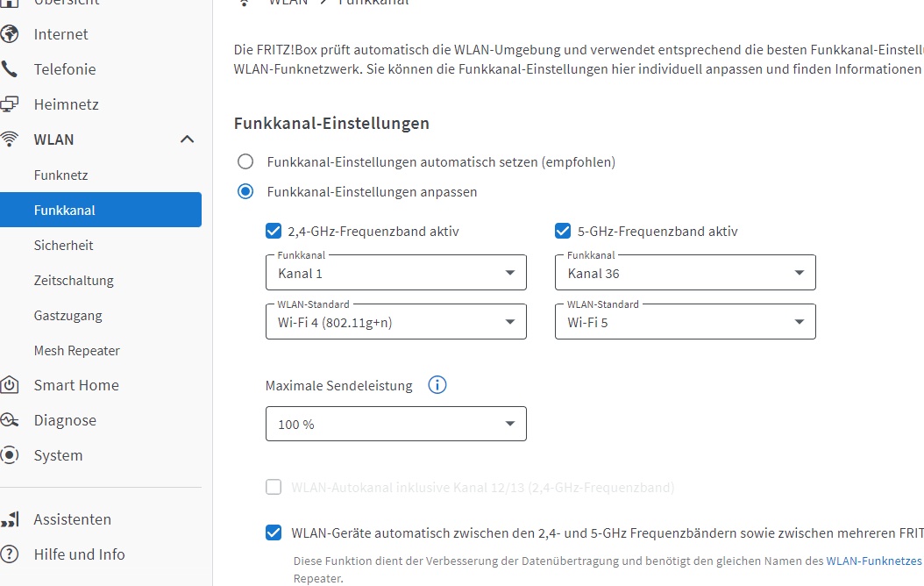The image size is (924, 586).
Task: Uncheck 5-GHz-Frequenzband aktiv
Action: 562,231
